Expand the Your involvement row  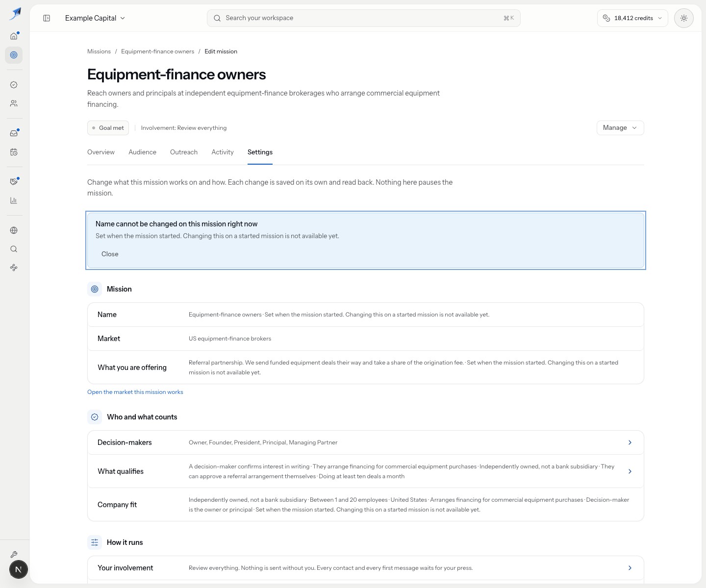(365, 568)
